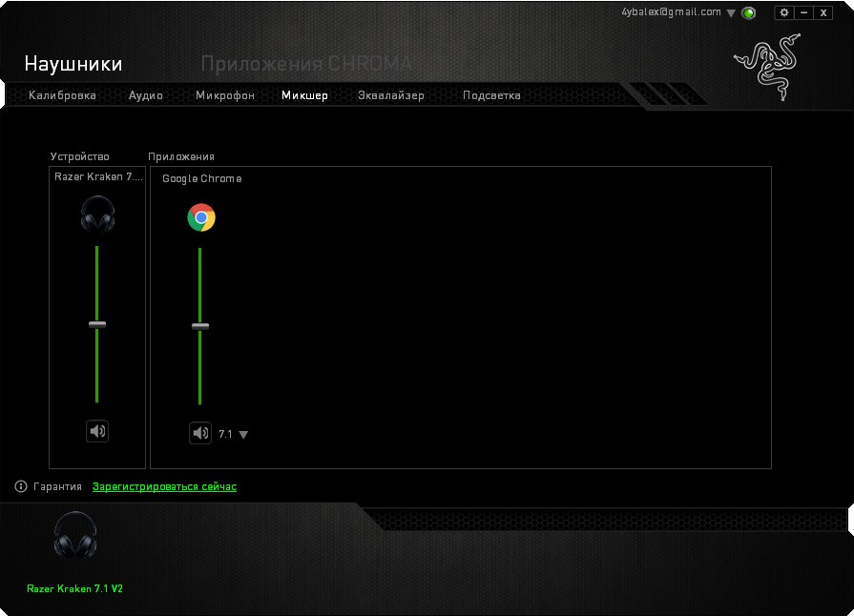Click the Google Chrome application name
This screenshot has width=854, height=616.
(x=201, y=178)
